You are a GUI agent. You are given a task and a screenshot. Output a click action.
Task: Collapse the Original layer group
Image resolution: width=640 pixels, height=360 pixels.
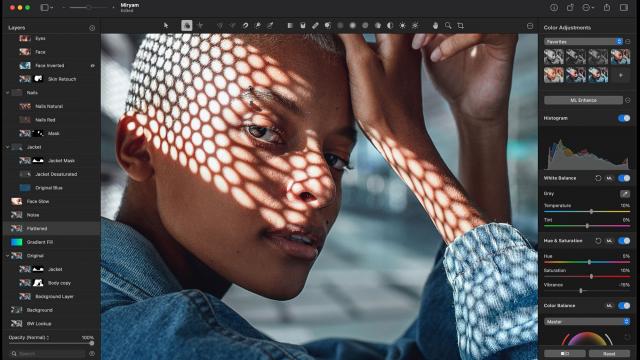[x=7, y=256]
